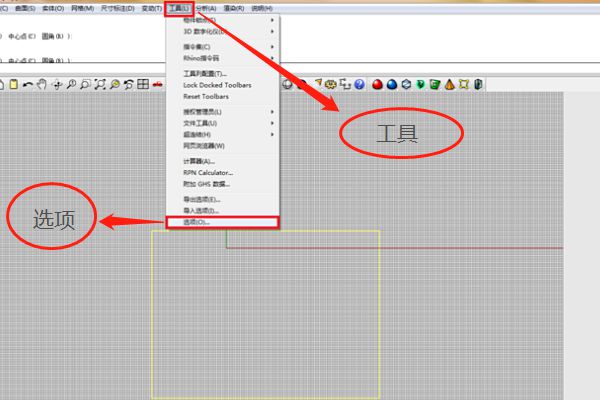Expand the 授权管理员(L) submenu
600x400 pixels.
222,112
